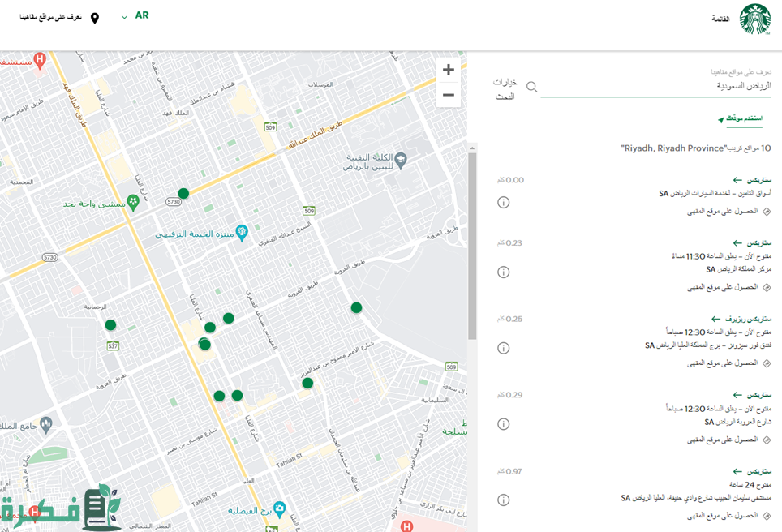
Task: Zoom in on the map with plus button
Action: pos(448,70)
